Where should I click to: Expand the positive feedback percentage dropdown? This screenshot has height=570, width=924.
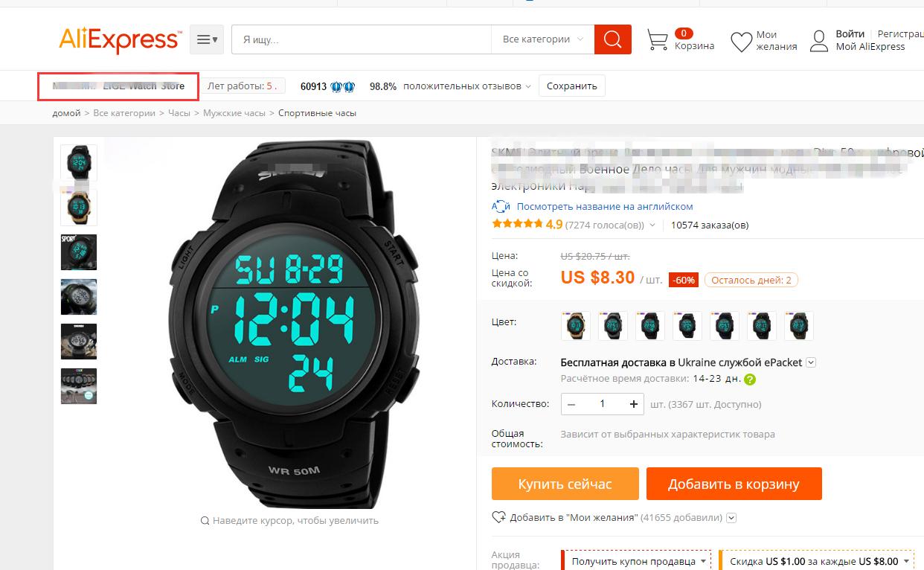point(528,86)
